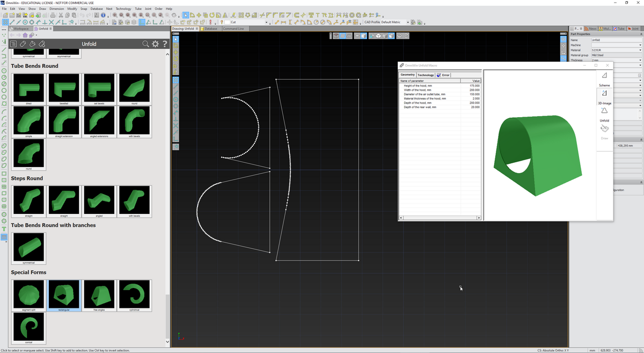Open the Joint tab in right panel
This screenshot has width=644, height=353.
tap(634, 28)
